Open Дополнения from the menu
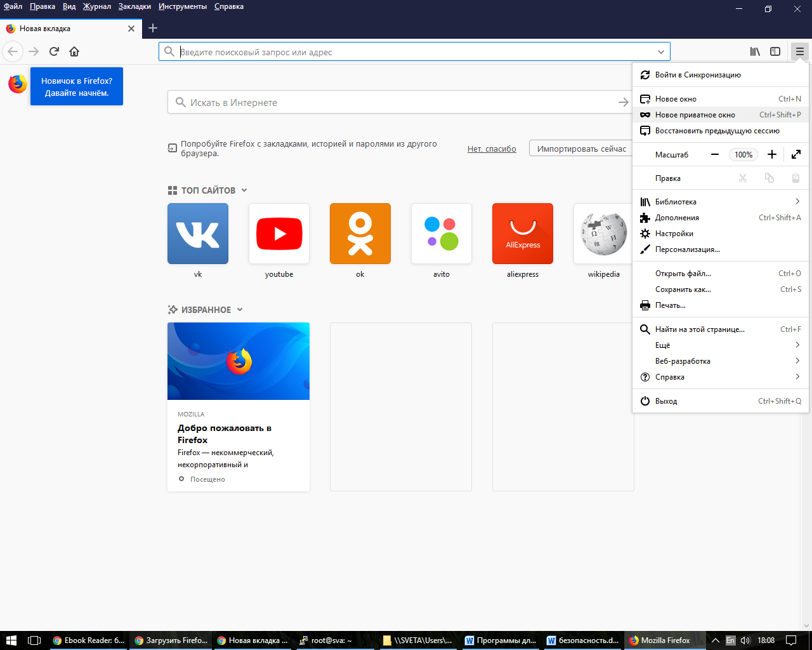 721,218
